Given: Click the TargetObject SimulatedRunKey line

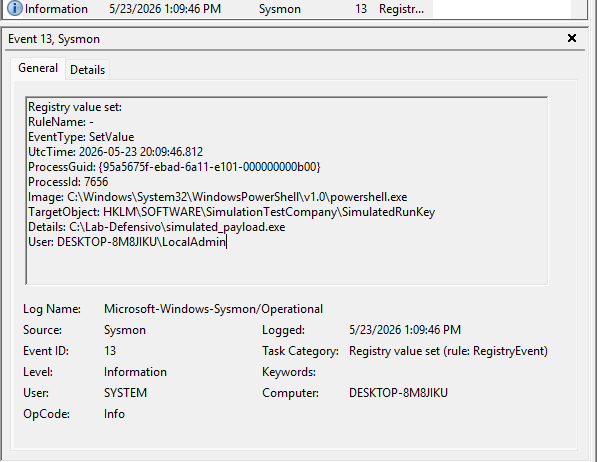Looking at the screenshot, I should [x=231, y=212].
